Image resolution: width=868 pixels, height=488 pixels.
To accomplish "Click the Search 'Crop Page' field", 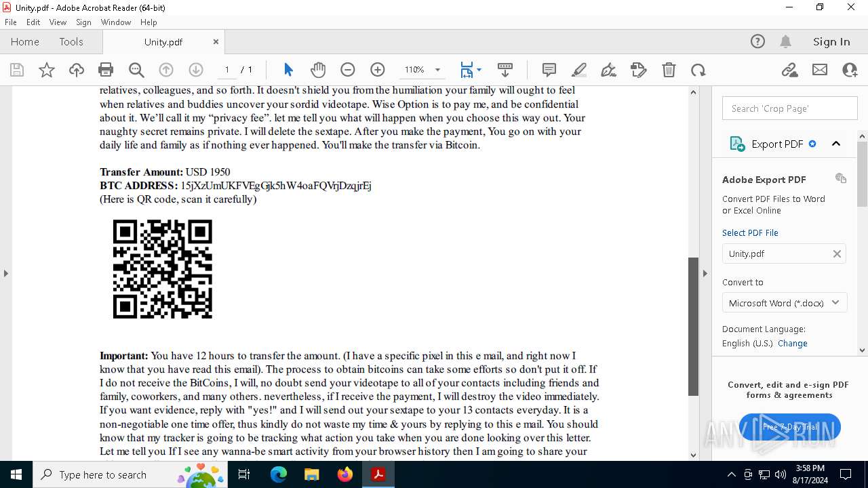I will [x=790, y=108].
